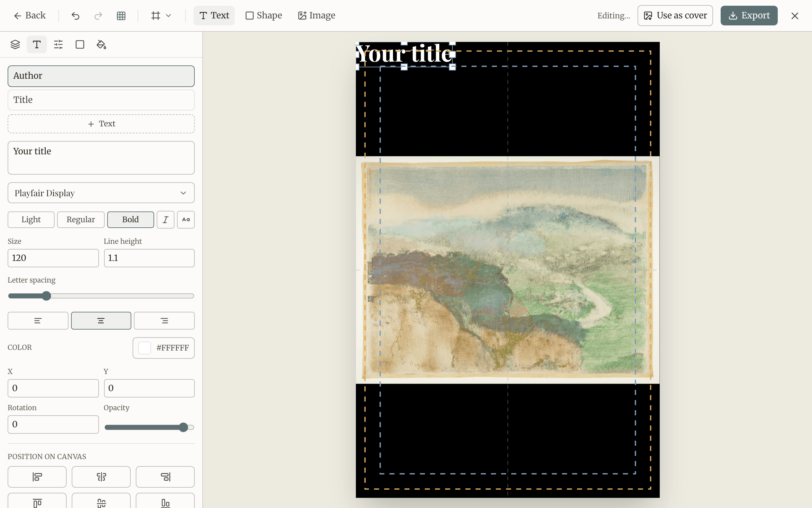
Task: Adjust the Letter spacing slider
Action: (x=101, y=296)
